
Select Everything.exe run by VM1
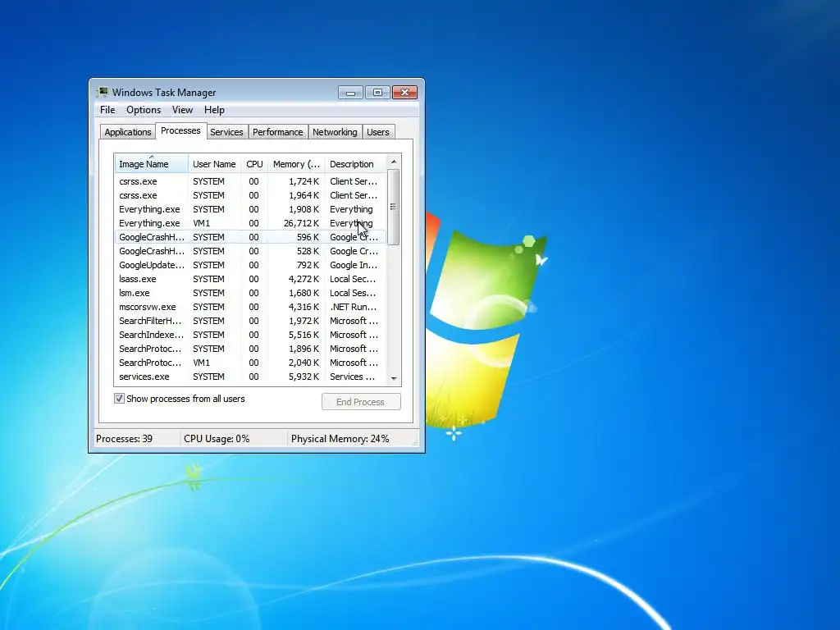click(x=249, y=223)
